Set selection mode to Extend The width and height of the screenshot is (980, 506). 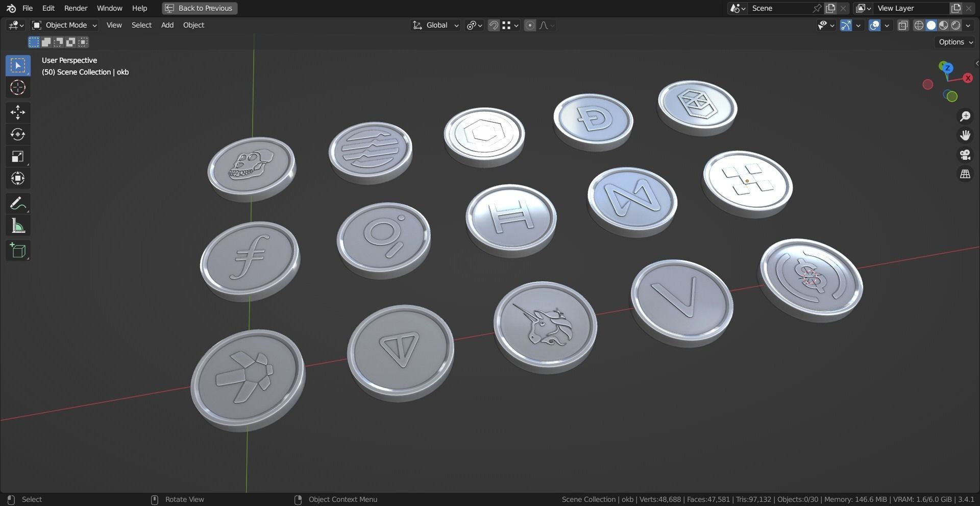click(46, 42)
